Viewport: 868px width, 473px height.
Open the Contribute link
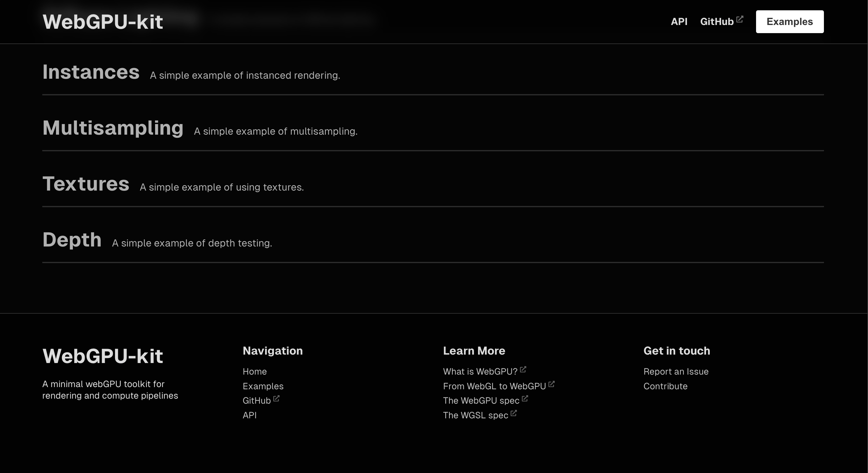665,386
